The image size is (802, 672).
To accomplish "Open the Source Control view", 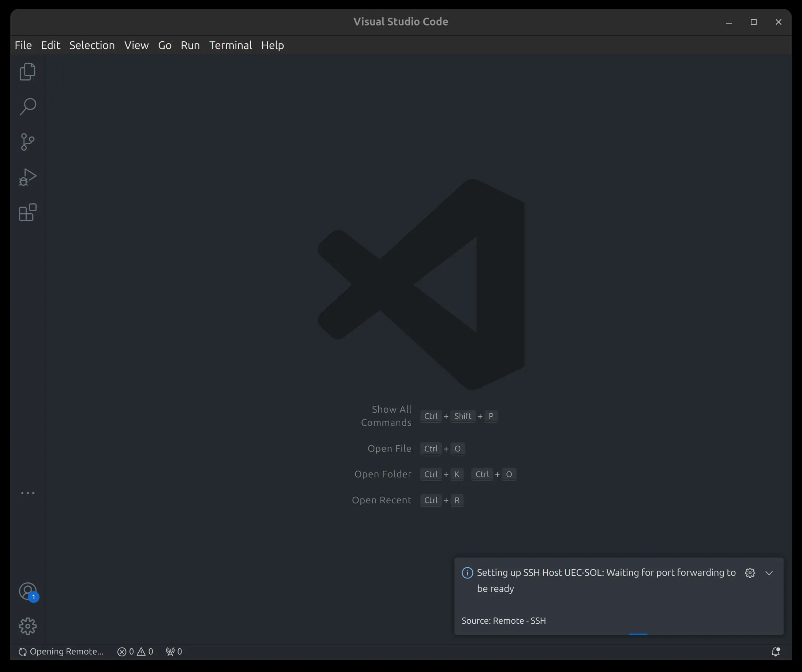I will 27,142.
